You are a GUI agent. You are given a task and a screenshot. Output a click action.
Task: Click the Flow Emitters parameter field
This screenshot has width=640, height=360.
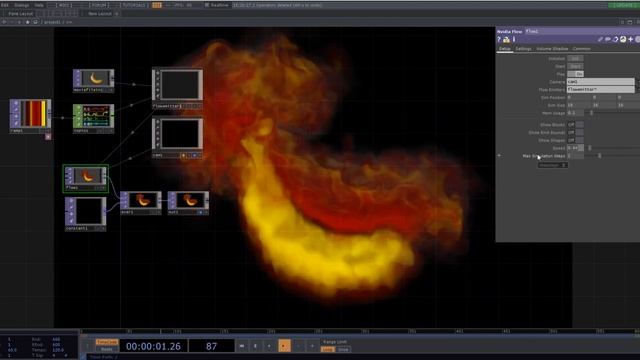600,89
